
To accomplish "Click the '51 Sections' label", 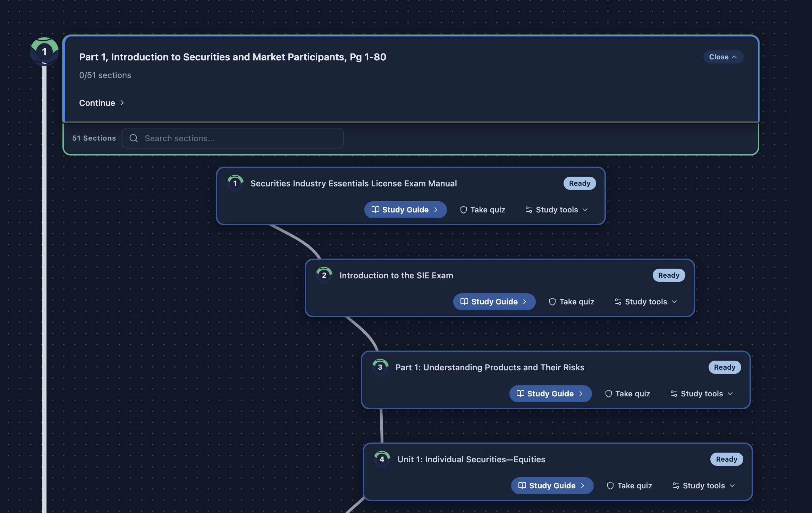I will [x=94, y=138].
